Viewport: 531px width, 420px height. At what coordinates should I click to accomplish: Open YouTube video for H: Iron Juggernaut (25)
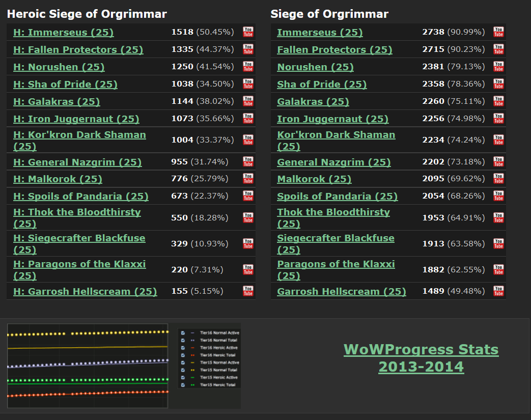pyautogui.click(x=248, y=119)
